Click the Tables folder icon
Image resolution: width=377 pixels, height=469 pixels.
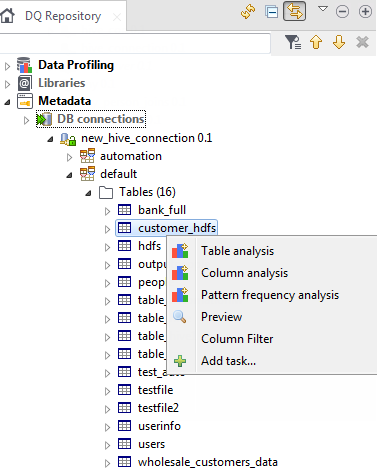[x=106, y=192]
